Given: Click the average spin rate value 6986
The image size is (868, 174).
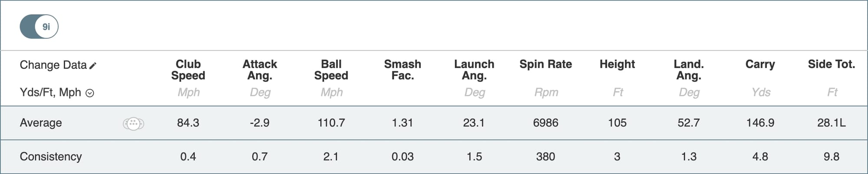Looking at the screenshot, I should point(546,123).
